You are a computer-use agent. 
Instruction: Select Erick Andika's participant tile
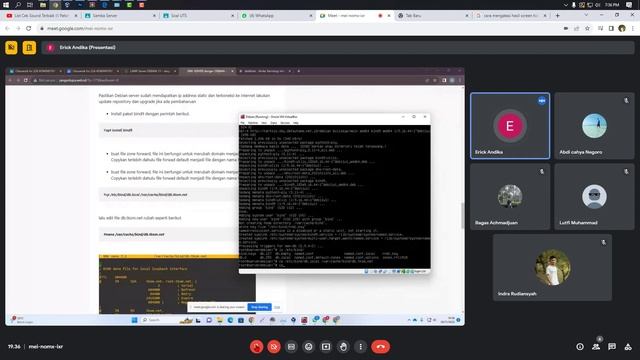click(510, 126)
